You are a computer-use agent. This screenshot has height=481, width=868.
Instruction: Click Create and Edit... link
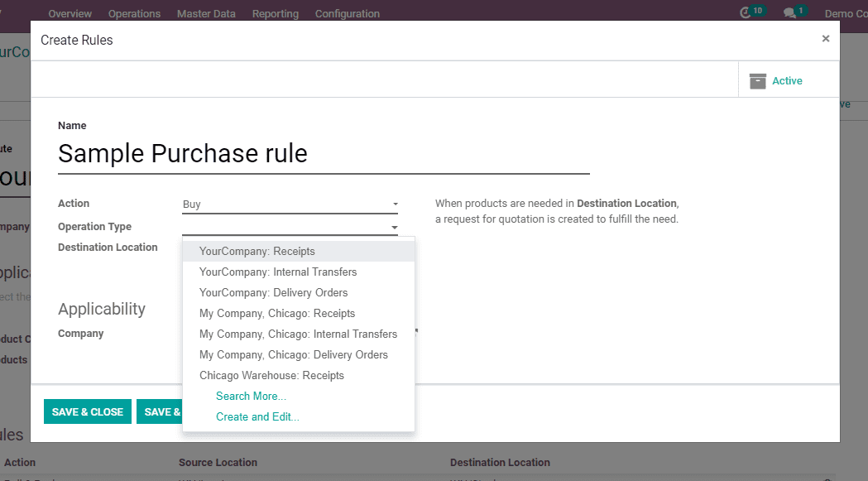tap(257, 416)
